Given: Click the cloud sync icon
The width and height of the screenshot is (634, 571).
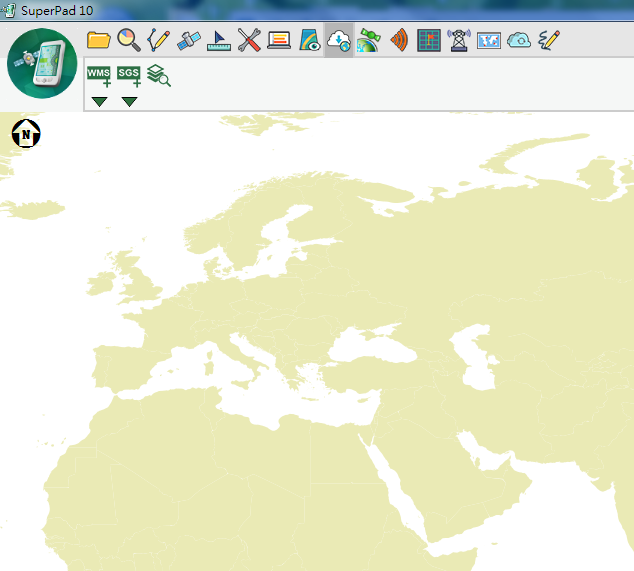Looking at the screenshot, I should click(519, 40).
